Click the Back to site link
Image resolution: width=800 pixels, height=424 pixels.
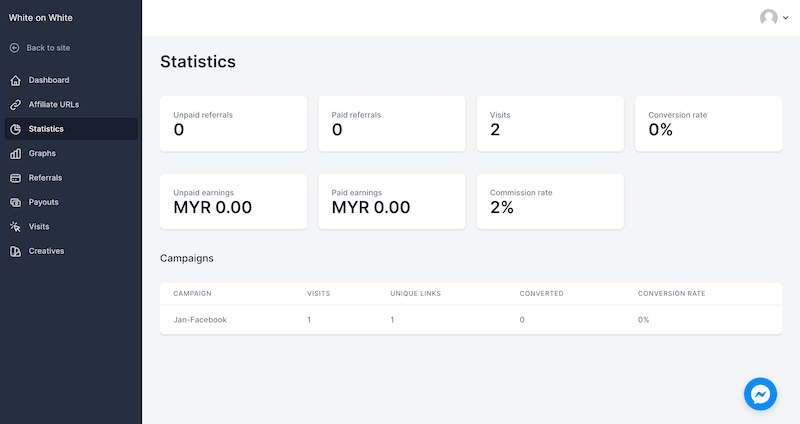click(48, 48)
